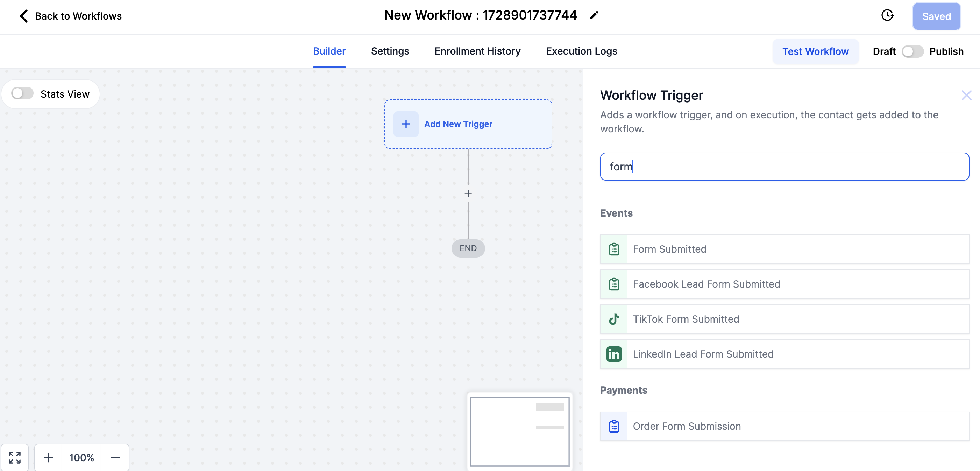Select the LinkedIn Lead Form Submitted trigger
Viewport: 980px width, 471px height.
click(x=784, y=354)
